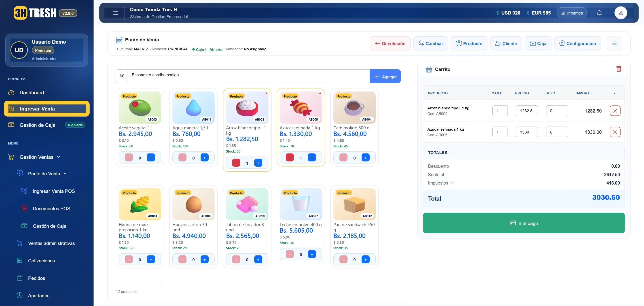Click the Devolución button
Image resolution: width=644 pixels, height=306 pixels.
(390, 43)
